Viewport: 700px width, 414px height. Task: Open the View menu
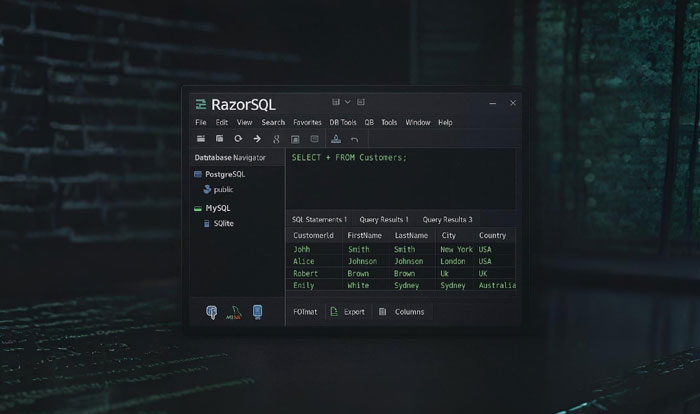click(x=244, y=122)
